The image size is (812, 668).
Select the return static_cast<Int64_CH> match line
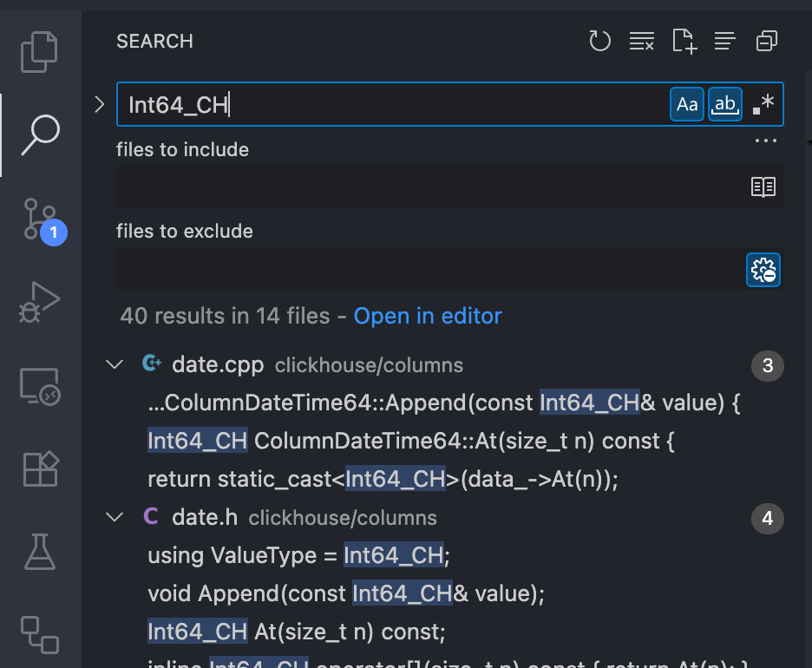383,479
